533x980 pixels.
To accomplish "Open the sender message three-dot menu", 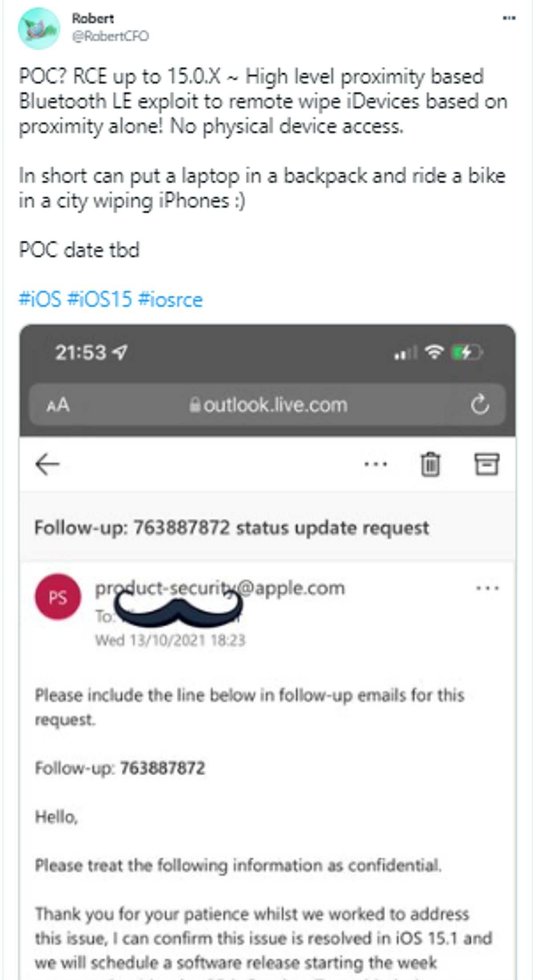I will coord(487,588).
